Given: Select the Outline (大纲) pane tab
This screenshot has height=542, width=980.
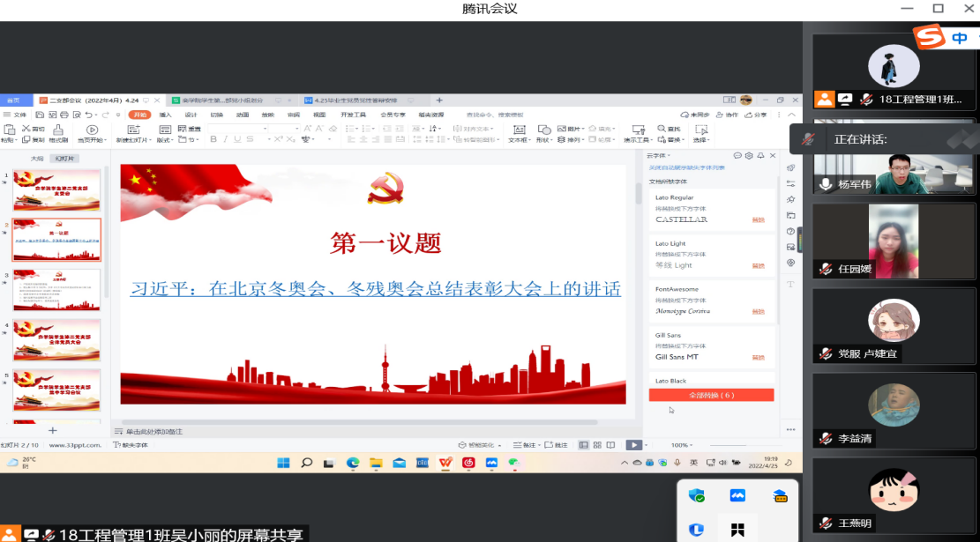Looking at the screenshot, I should [37, 159].
